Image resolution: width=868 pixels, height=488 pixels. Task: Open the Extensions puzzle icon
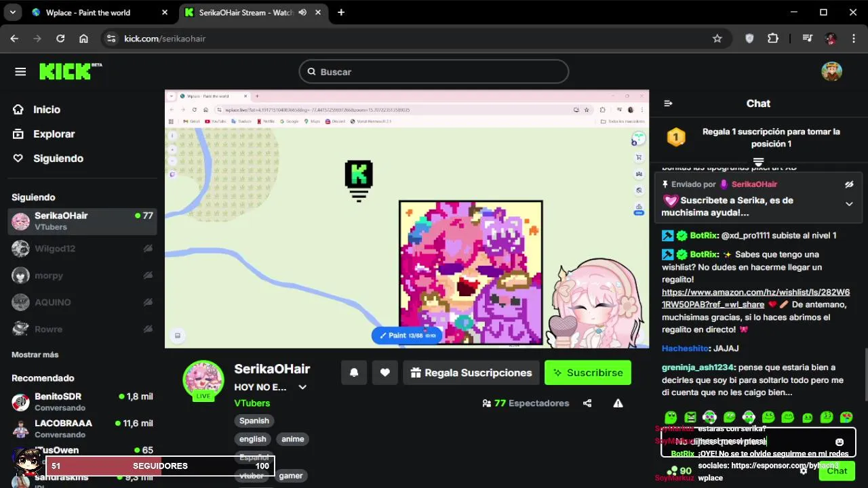pyautogui.click(x=773, y=39)
